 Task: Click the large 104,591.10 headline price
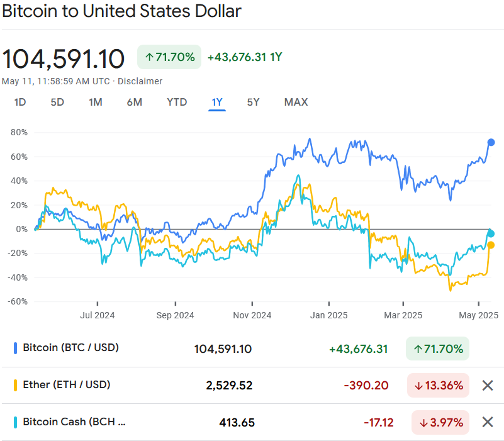click(63, 59)
